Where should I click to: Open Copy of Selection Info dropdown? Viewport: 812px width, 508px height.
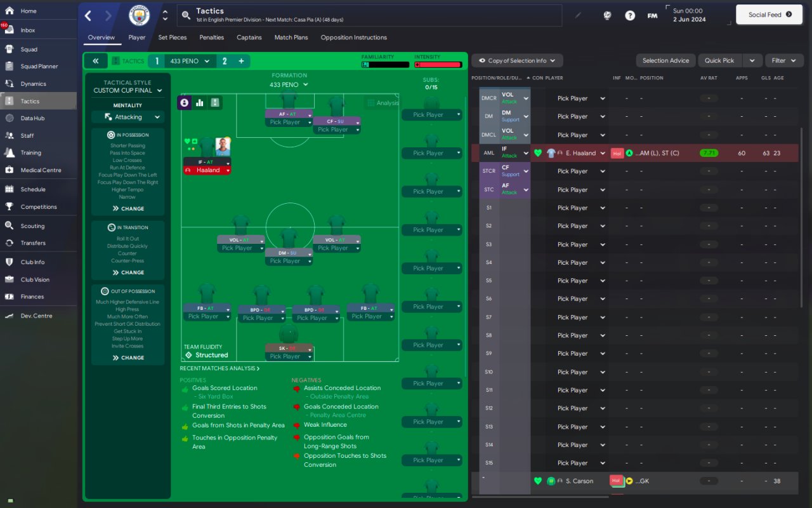pos(517,60)
